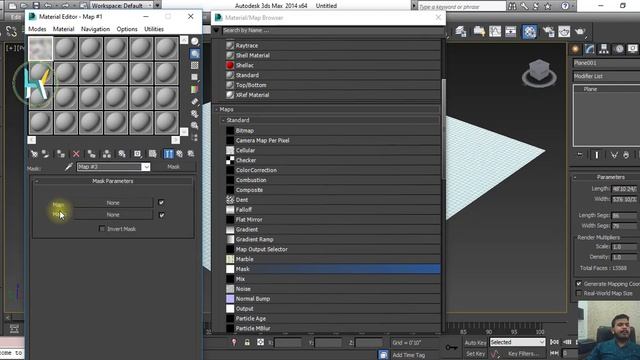640x360 pixels.
Task: Click the Make Preview icon
Action: (195, 101)
